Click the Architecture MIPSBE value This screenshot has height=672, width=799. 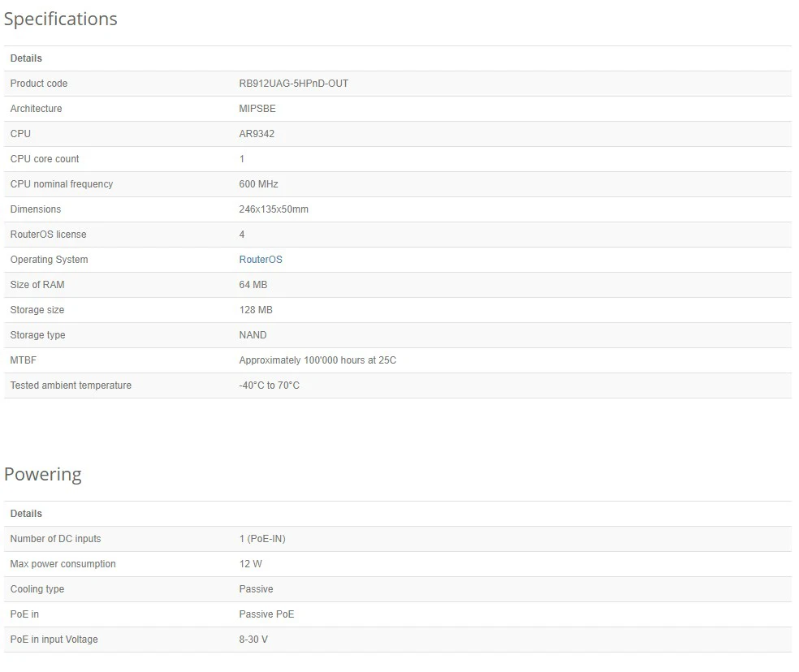point(257,109)
